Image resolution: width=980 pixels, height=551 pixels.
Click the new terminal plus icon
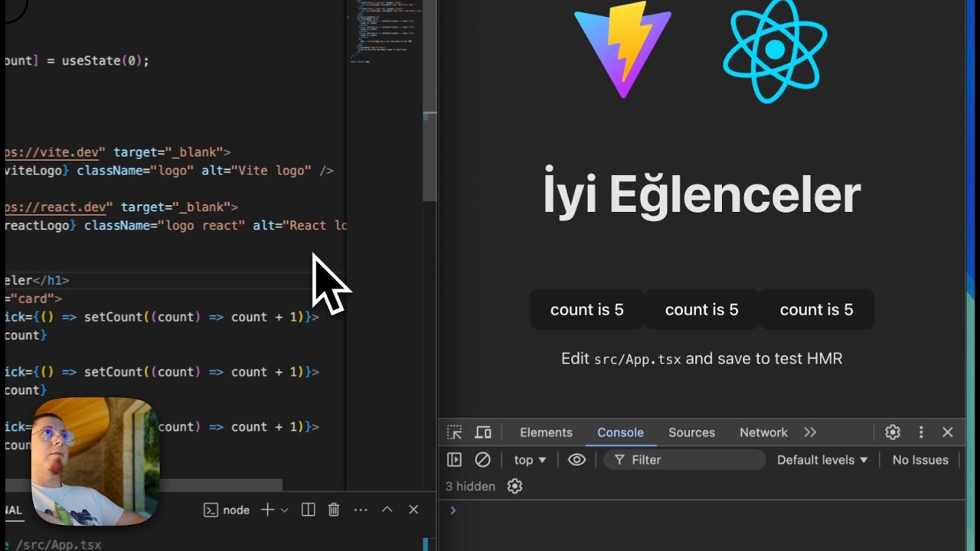267,510
